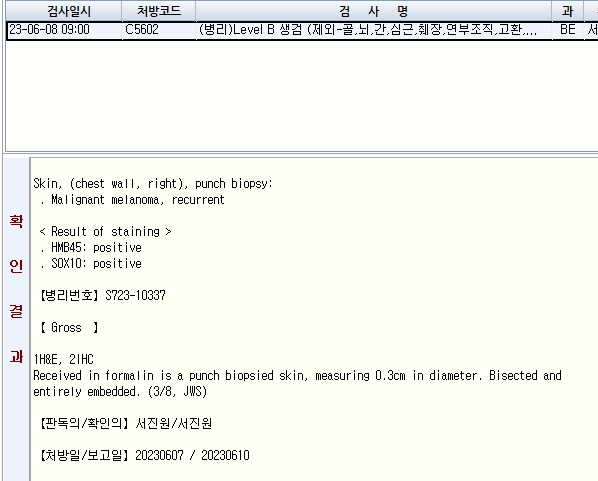The height and width of the screenshot is (481, 598).
Task: Click the line 'Skin, (chest wall, right), punch biopsy:'
Action: click(x=153, y=183)
